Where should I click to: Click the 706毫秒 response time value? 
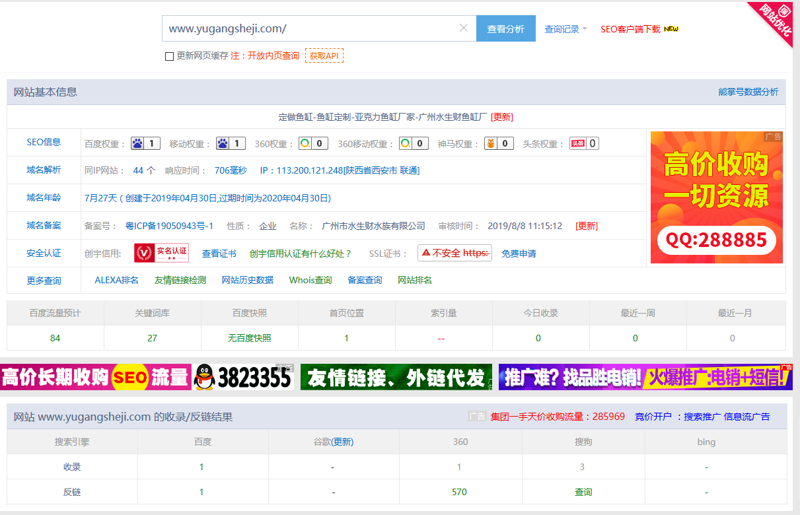pyautogui.click(x=231, y=170)
